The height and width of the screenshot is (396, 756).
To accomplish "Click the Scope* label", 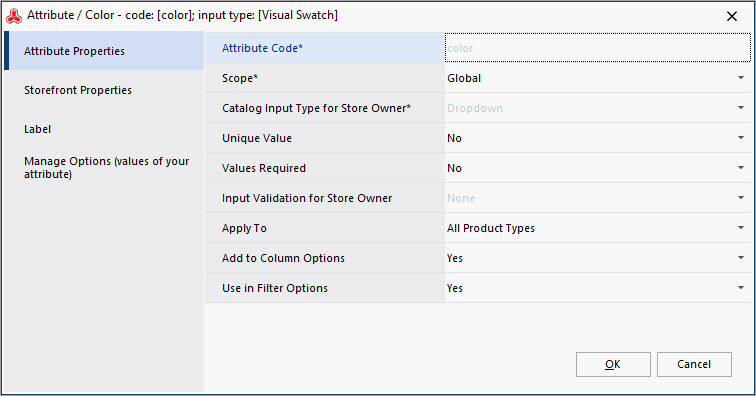I will (240, 78).
